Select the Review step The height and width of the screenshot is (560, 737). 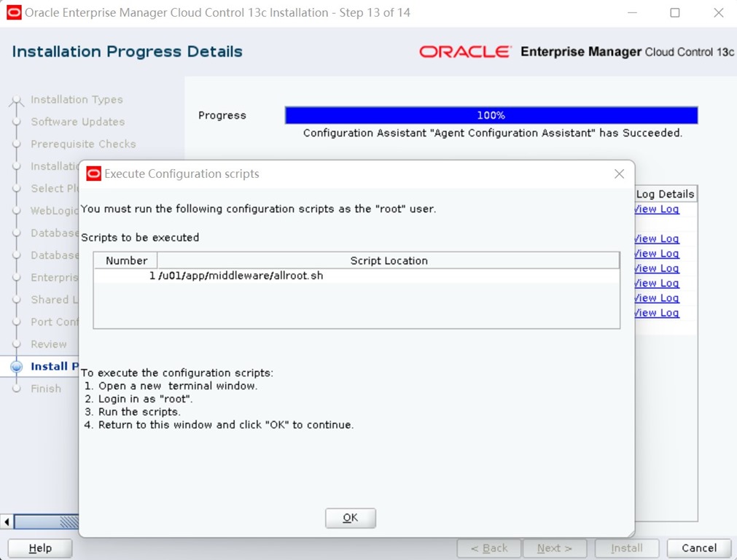click(48, 344)
